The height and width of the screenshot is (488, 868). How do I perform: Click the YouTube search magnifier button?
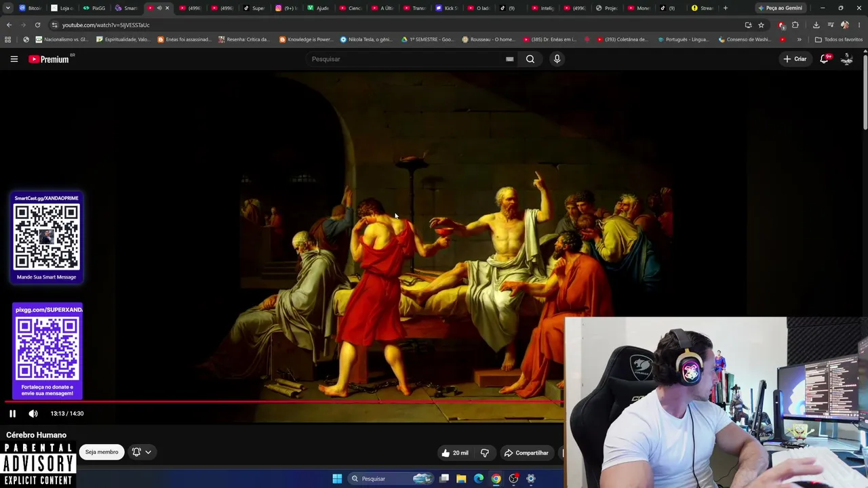point(530,59)
